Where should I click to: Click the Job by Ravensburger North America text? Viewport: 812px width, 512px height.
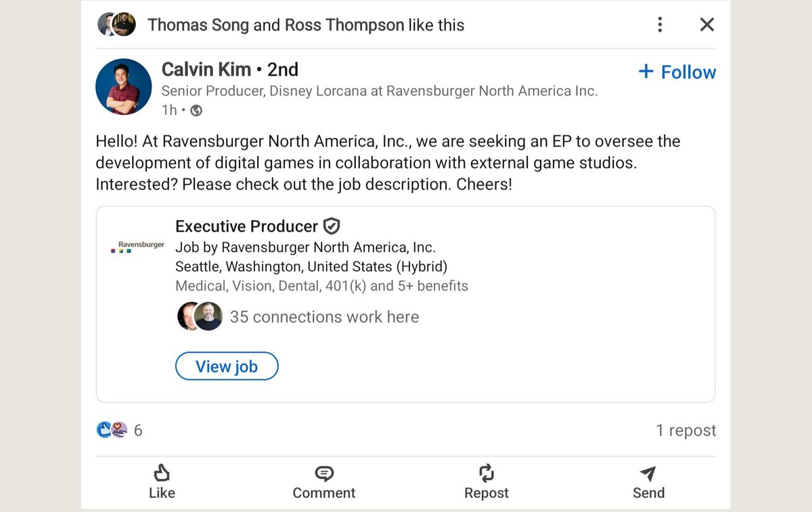305,247
